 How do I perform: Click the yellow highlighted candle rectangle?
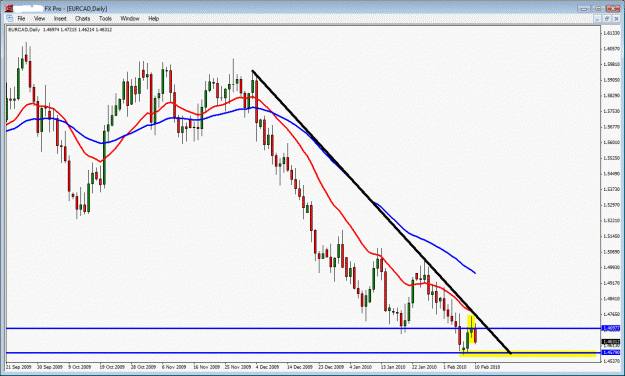[472, 329]
